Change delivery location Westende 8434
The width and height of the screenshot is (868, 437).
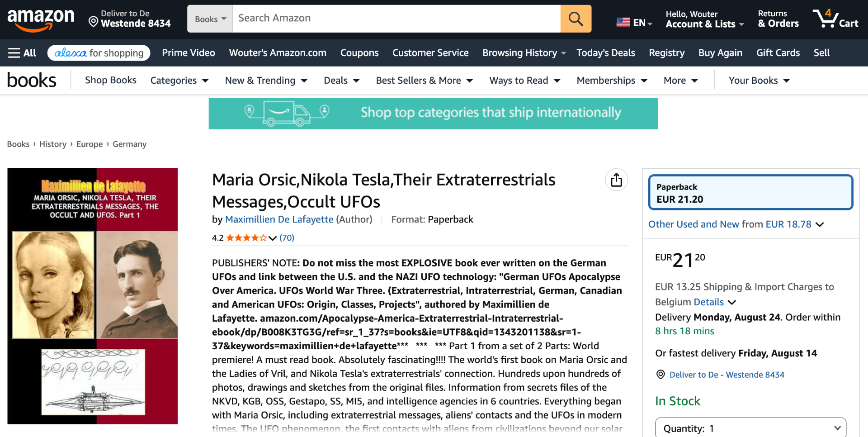[130, 19]
